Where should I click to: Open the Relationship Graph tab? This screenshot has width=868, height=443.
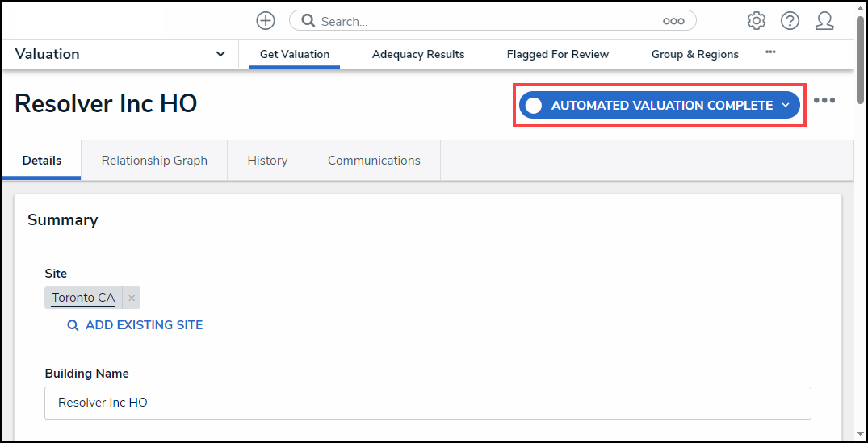pos(154,161)
